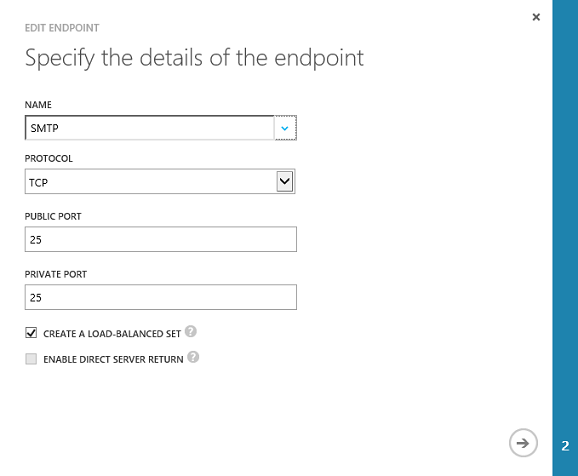Click the Edit Endpoint header text
The width and height of the screenshot is (578, 476).
pyautogui.click(x=62, y=28)
